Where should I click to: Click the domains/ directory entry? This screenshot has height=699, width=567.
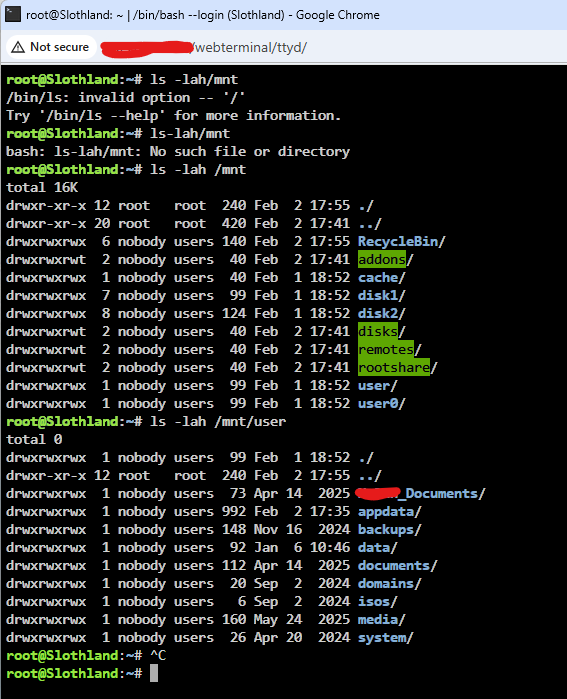390,584
